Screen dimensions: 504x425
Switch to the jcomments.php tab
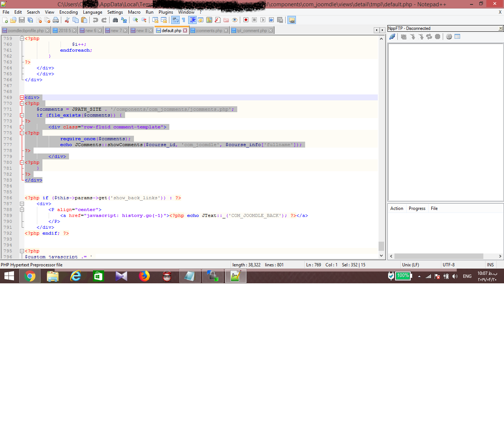209,31
